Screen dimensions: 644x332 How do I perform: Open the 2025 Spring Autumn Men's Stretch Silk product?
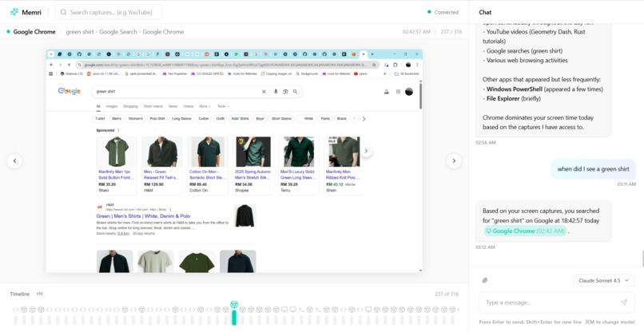[x=253, y=165]
